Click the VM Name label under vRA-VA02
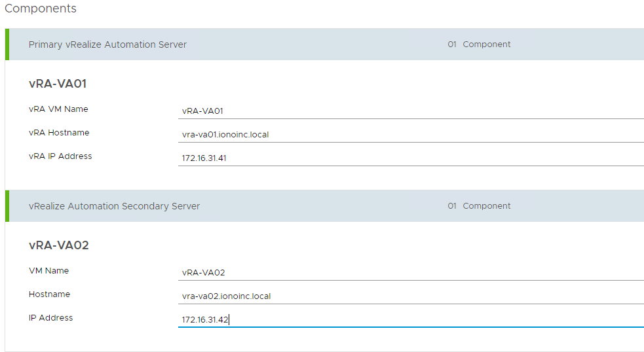This screenshot has height=352, width=644. point(48,271)
